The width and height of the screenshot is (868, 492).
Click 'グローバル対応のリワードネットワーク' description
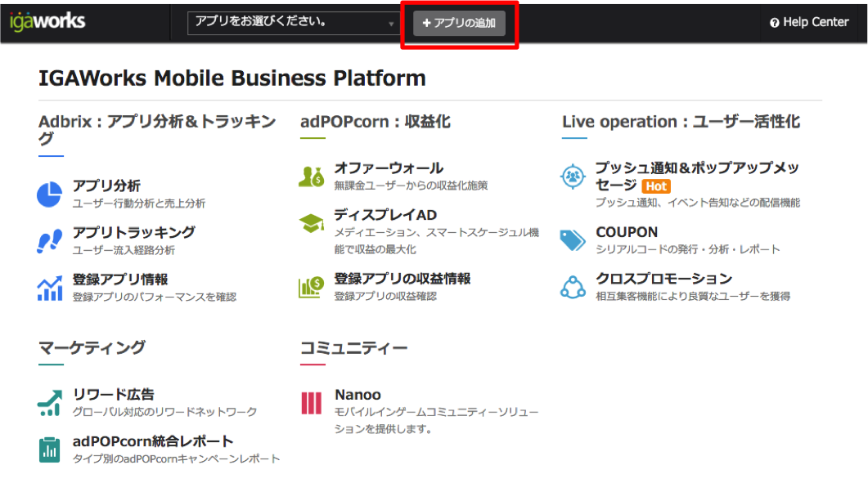click(165, 412)
